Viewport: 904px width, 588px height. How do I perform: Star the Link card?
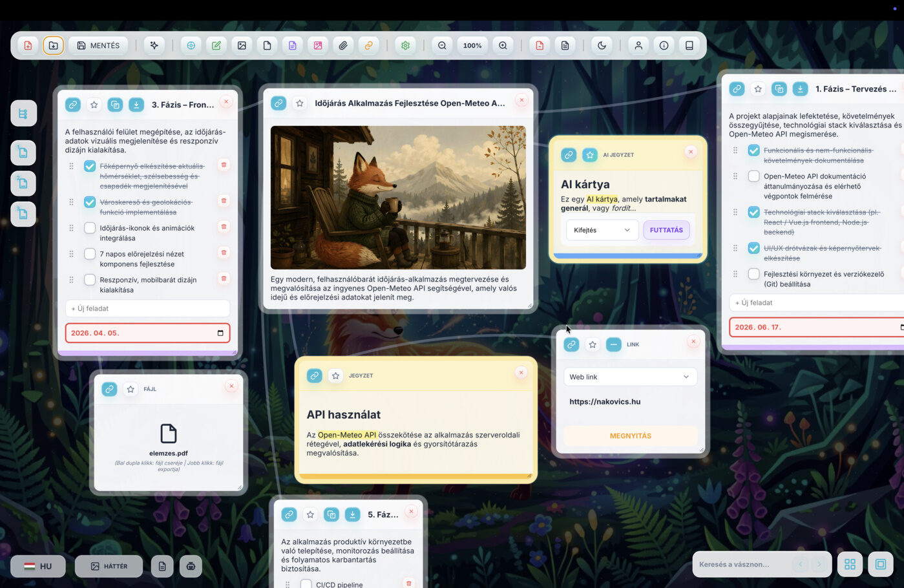click(593, 344)
